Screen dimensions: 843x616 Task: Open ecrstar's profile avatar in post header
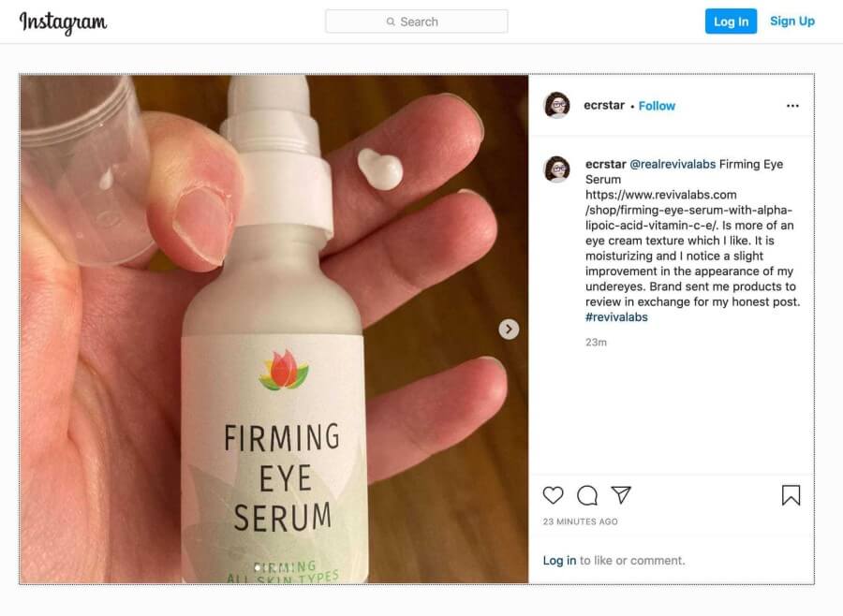coord(557,106)
